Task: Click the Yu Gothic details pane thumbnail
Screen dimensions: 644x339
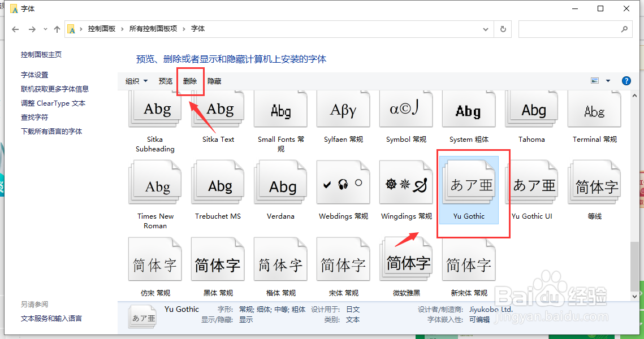Action: click(142, 318)
